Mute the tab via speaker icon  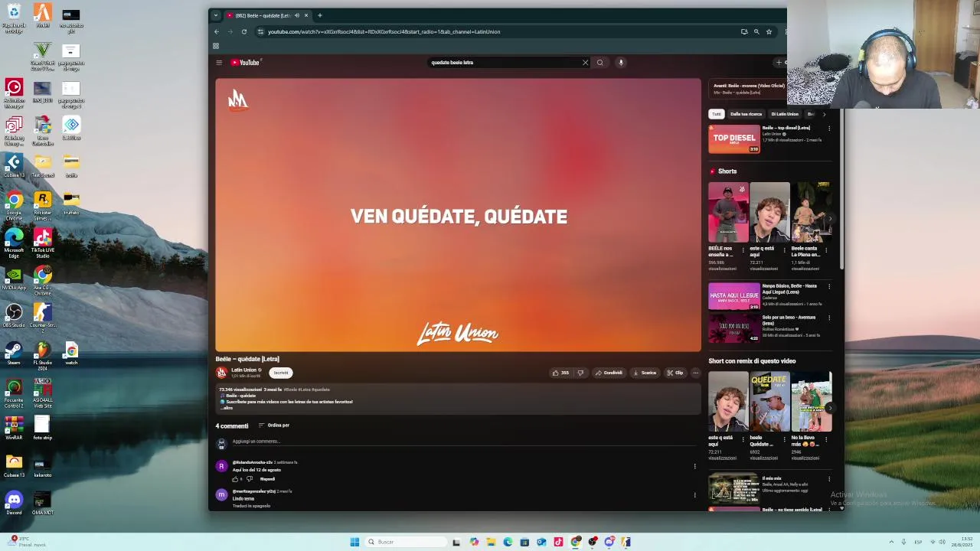[297, 15]
